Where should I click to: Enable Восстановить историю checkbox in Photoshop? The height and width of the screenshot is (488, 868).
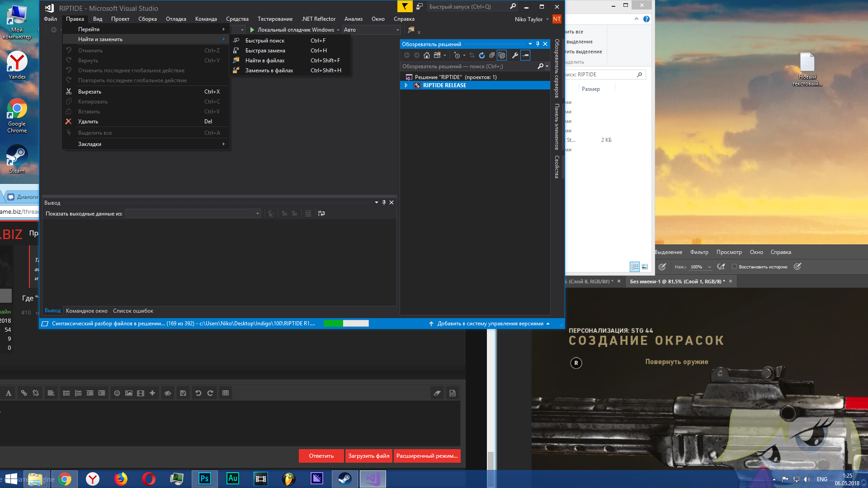[x=735, y=267]
